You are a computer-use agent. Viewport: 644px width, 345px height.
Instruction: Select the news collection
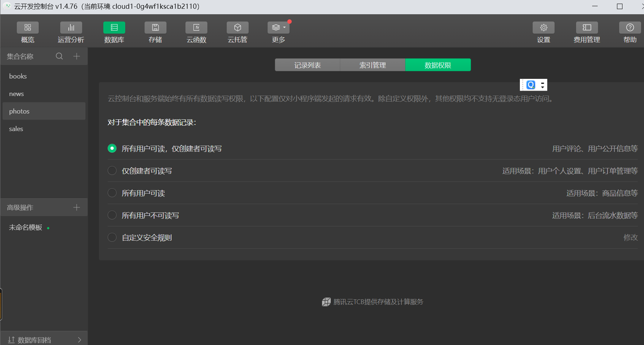coord(44,94)
